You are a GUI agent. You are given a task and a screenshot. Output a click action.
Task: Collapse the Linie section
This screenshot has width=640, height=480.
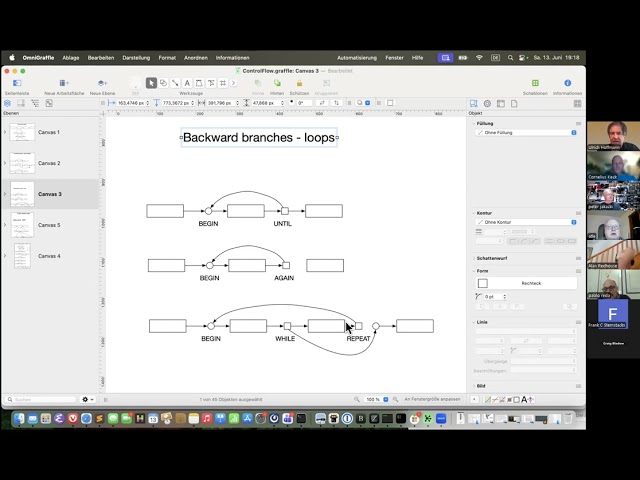pos(474,322)
